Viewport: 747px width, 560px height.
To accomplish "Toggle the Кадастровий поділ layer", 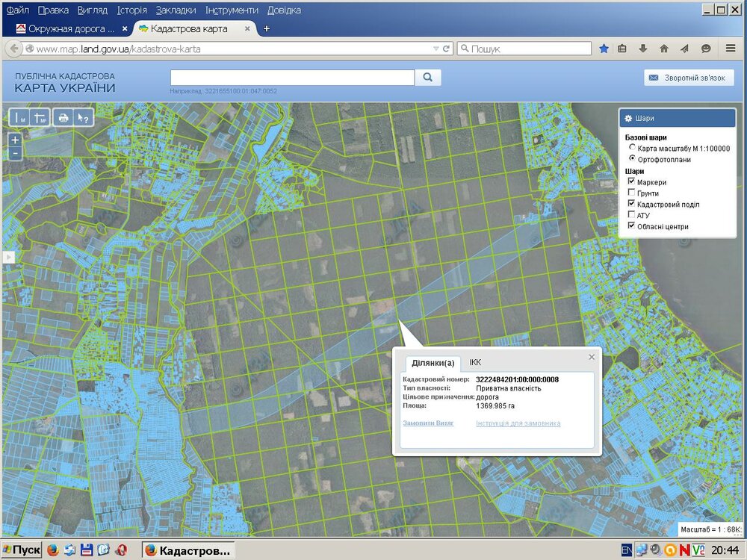I will pos(632,204).
